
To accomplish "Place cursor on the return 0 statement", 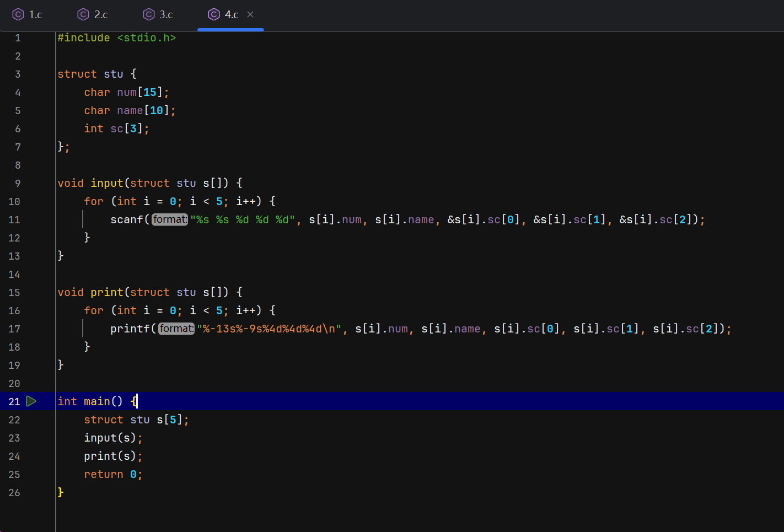I will point(112,474).
